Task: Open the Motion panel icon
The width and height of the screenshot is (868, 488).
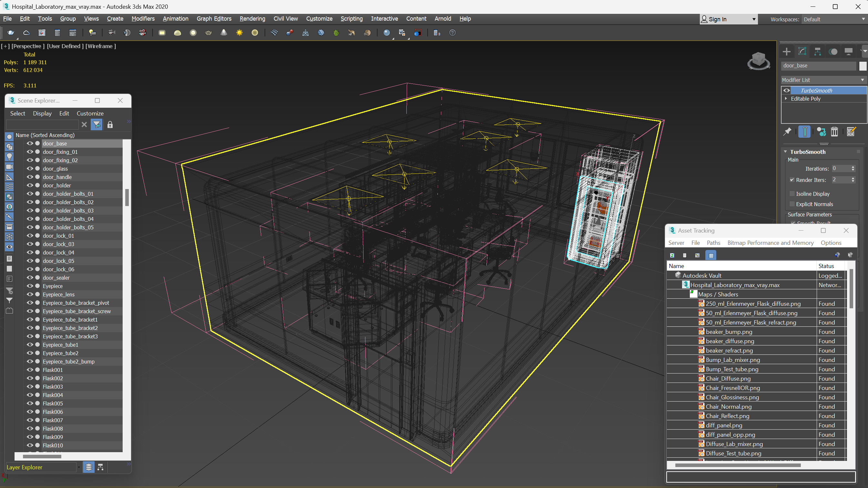Action: 833,52
